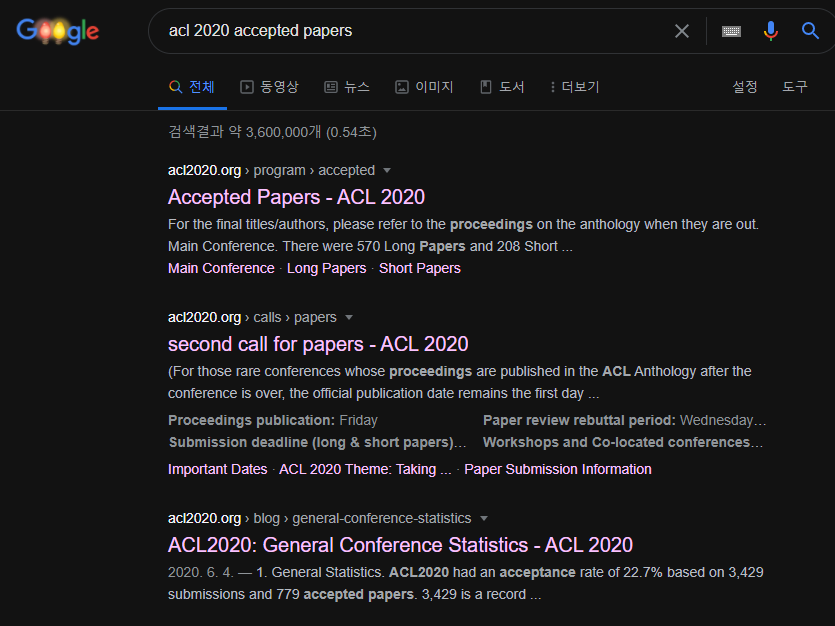The width and height of the screenshot is (835, 626).
Task: Expand arrow next to program › accepted
Action: pyautogui.click(x=387, y=170)
